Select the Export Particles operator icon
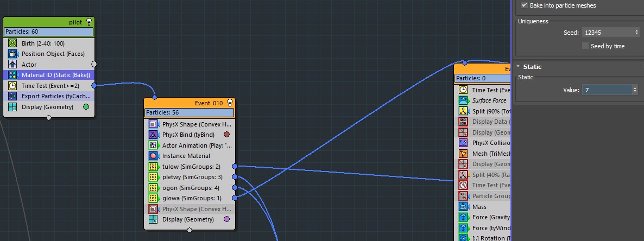The width and height of the screenshot is (644, 241). (x=12, y=96)
